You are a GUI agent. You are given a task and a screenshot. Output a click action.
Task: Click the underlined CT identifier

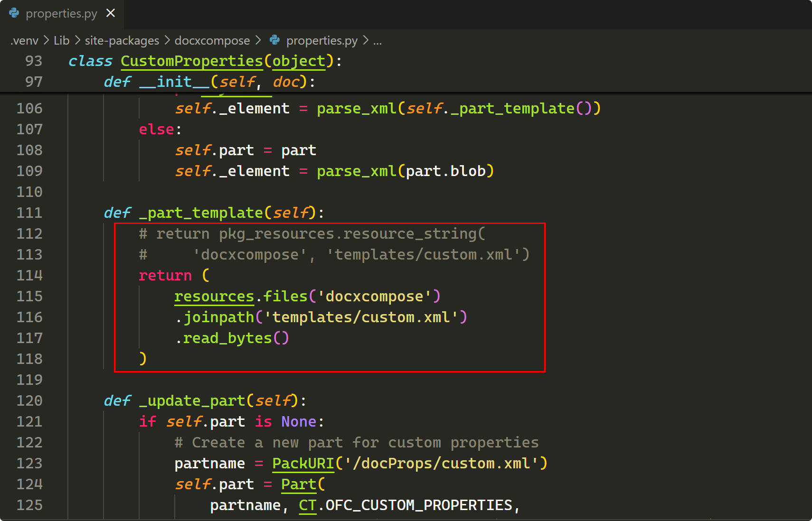(x=307, y=505)
